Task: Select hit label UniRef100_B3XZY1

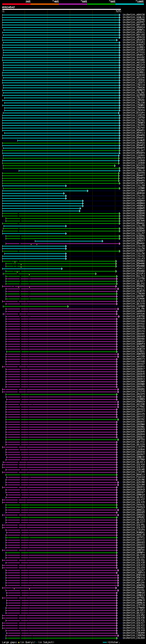Action: [x=134, y=165]
